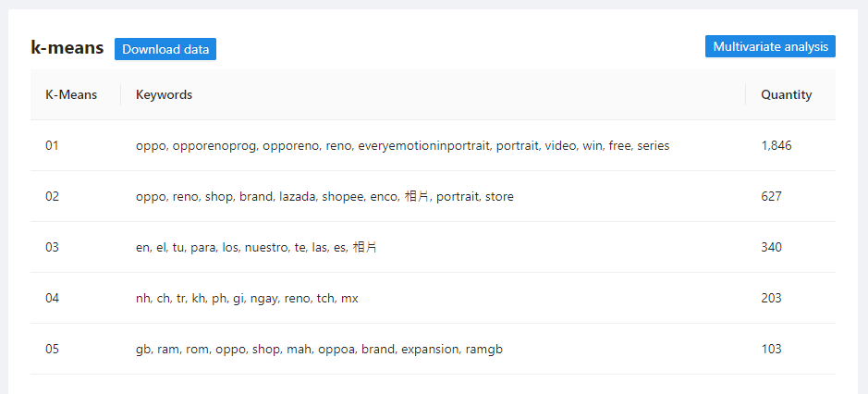
Task: Select cluster 01 row number
Action: (52, 145)
